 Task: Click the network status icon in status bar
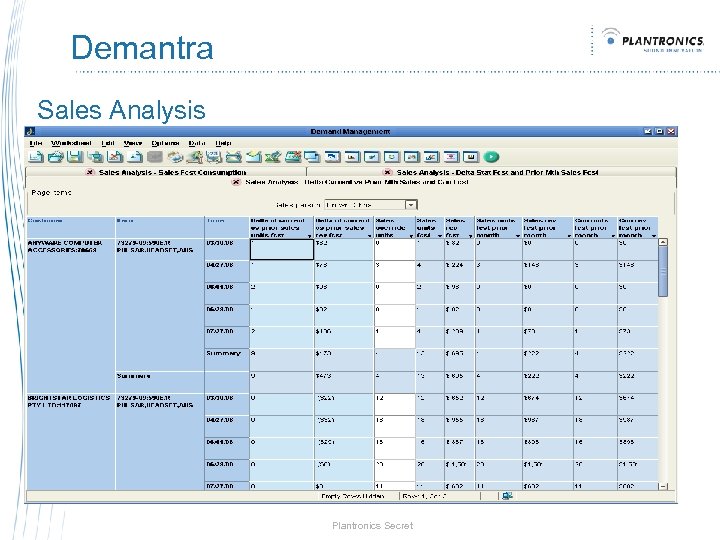[x=507, y=496]
